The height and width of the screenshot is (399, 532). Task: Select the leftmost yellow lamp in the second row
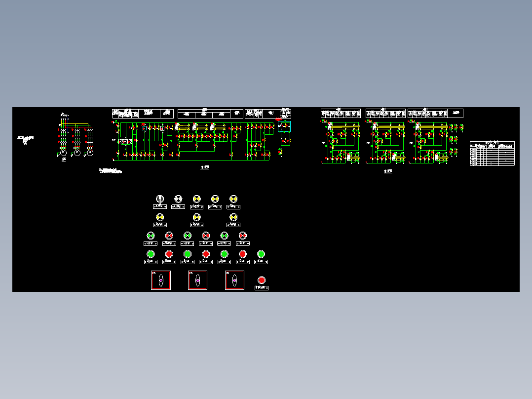(x=160, y=217)
